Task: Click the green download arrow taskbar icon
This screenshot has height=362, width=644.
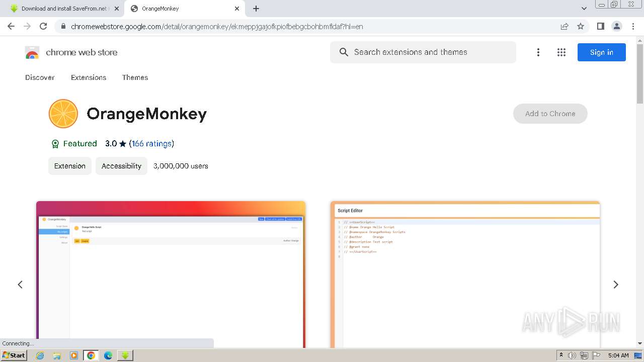Action: 125,355
